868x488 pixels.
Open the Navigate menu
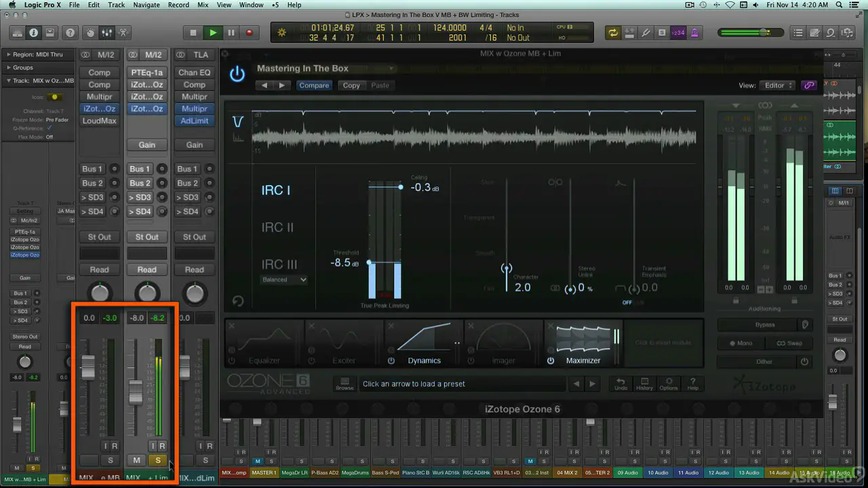tap(146, 5)
